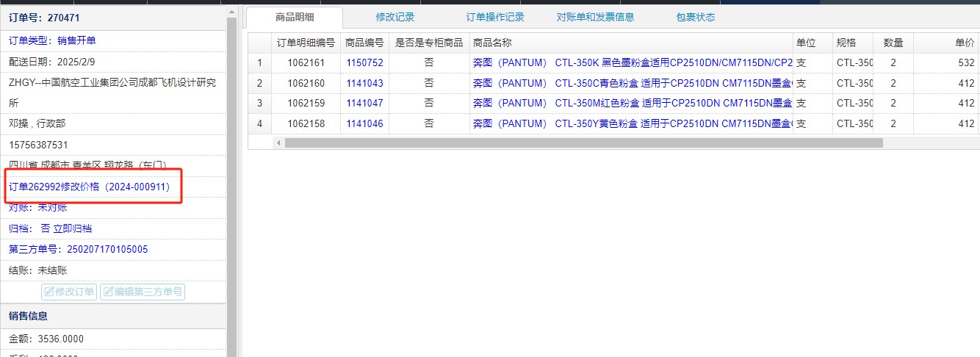The image size is (980, 357).
Task: Click the phone number 15756387531
Action: click(38, 145)
